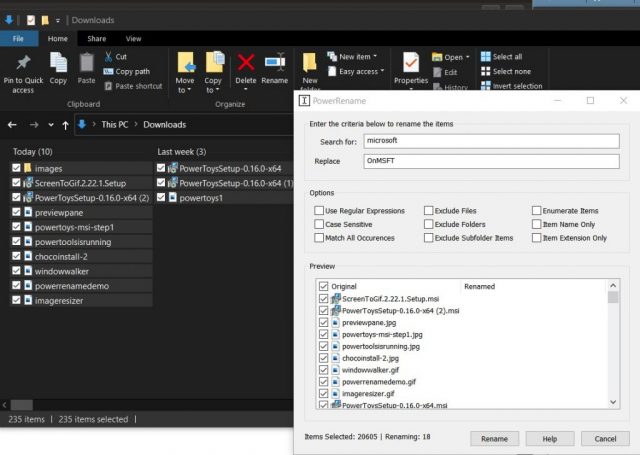Open the Move to menu
This screenshot has height=455, width=640.
(185, 73)
